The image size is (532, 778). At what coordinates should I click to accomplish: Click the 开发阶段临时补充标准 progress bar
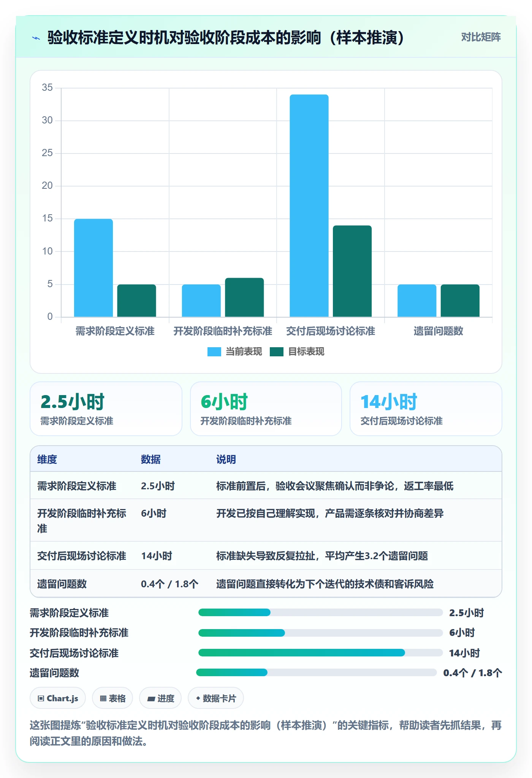coord(320,633)
